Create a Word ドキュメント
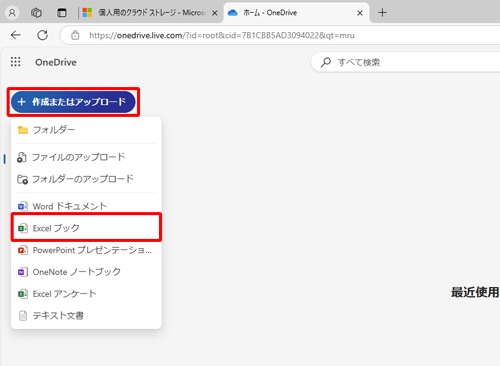500x366 pixels. (86, 206)
